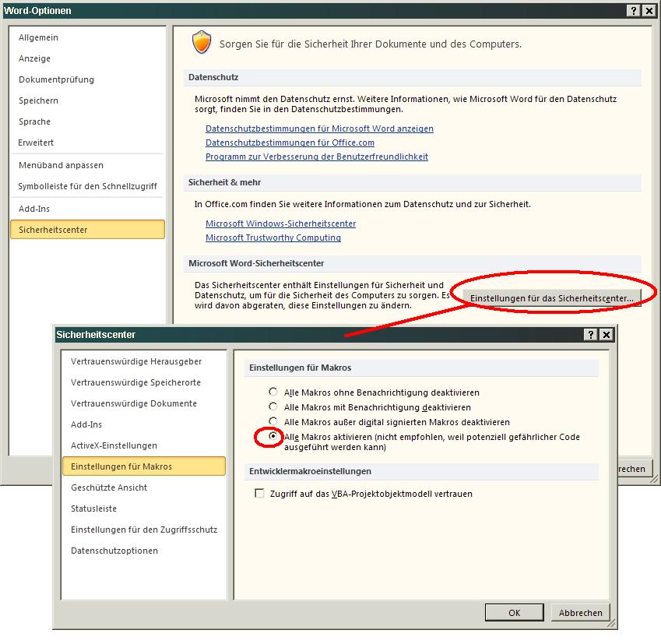Close the Sicherheitscenter dialog window

click(x=607, y=334)
